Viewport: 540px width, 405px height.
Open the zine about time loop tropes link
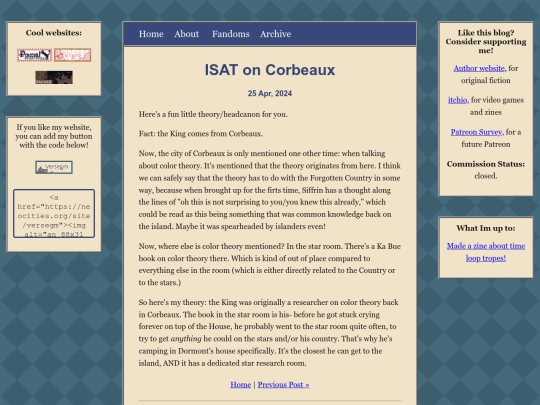pos(486,252)
